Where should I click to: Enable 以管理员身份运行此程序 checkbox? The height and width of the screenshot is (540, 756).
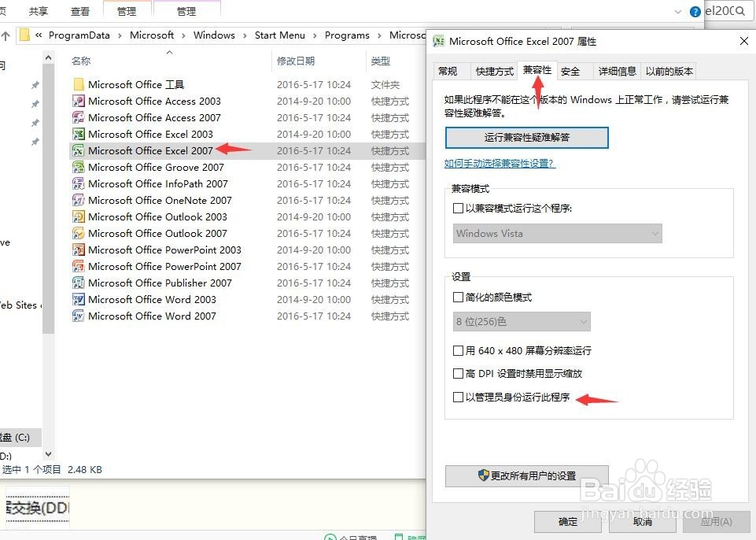(457, 398)
